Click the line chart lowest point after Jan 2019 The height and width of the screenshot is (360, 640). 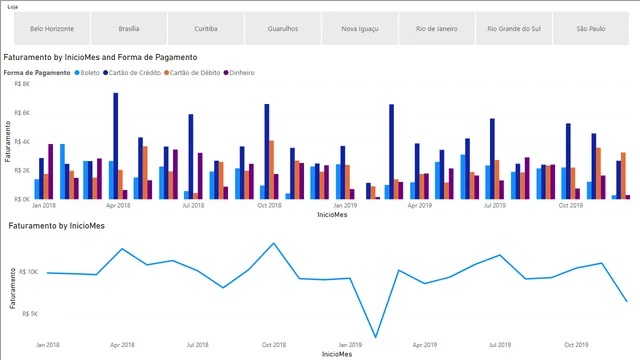376,337
